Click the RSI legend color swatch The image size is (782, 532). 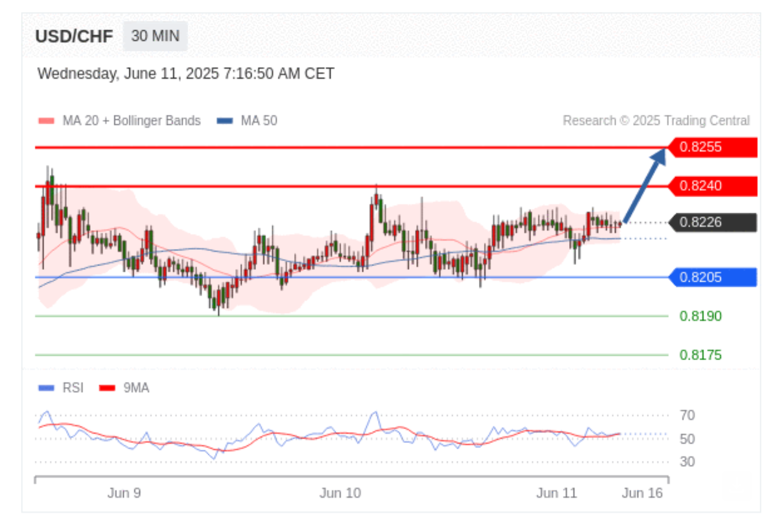[x=46, y=388]
